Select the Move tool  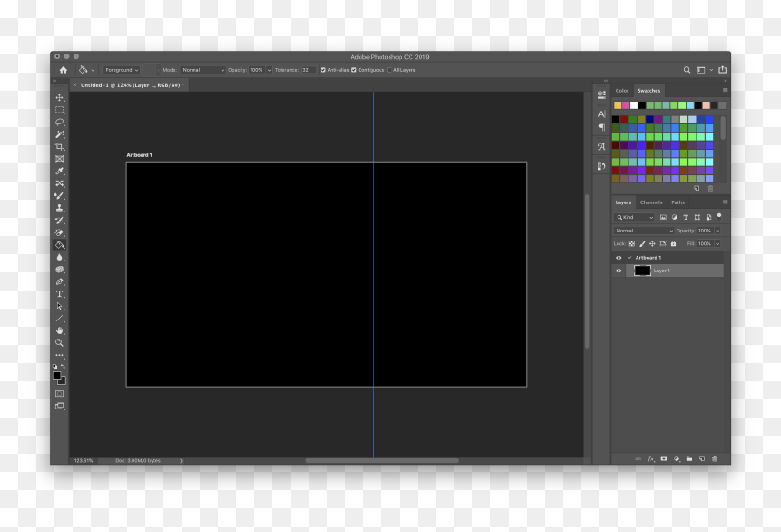point(59,98)
